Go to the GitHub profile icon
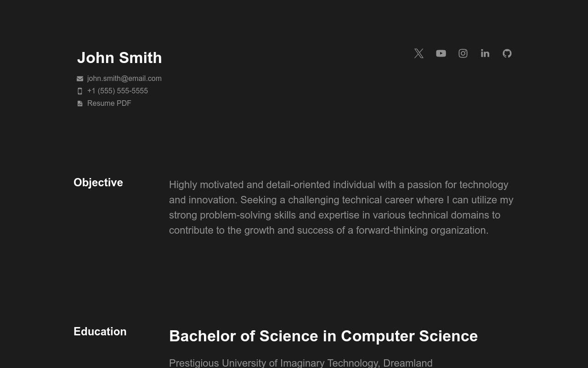 pyautogui.click(x=507, y=53)
